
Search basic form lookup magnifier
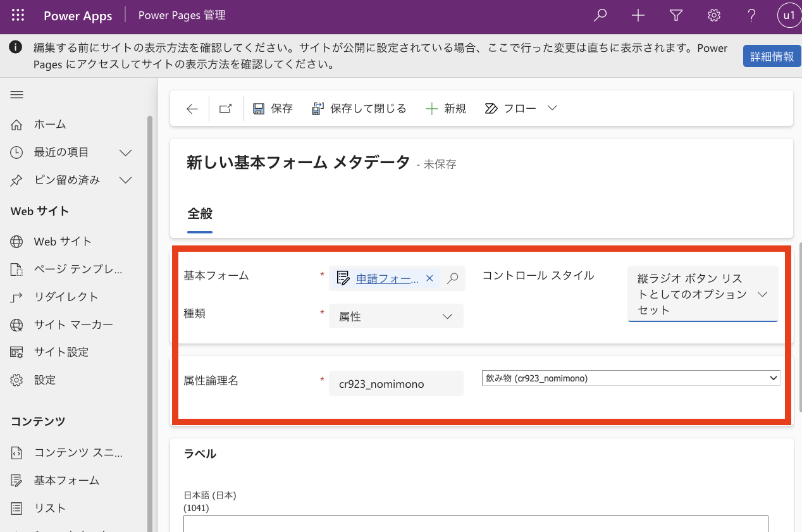(453, 278)
